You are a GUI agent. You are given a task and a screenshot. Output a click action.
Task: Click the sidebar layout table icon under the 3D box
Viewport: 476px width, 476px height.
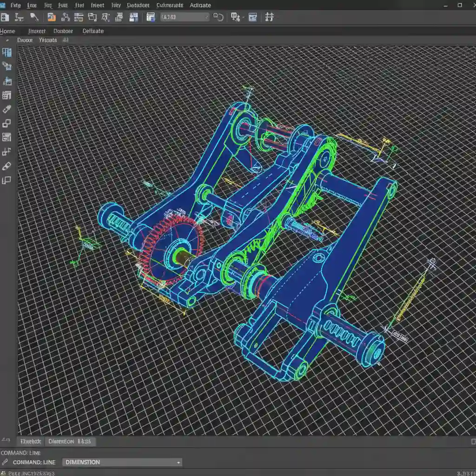point(7,95)
